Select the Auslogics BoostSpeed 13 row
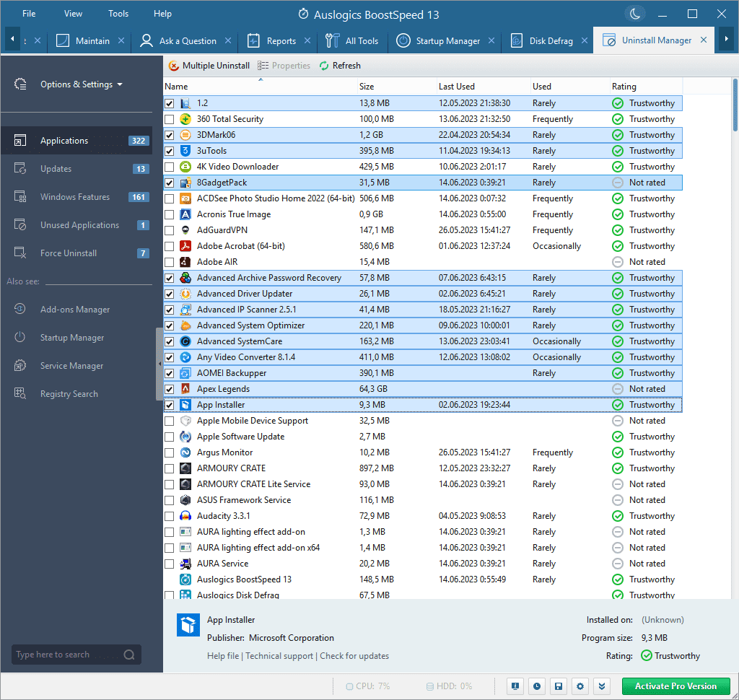The height and width of the screenshot is (700, 739). click(x=423, y=579)
